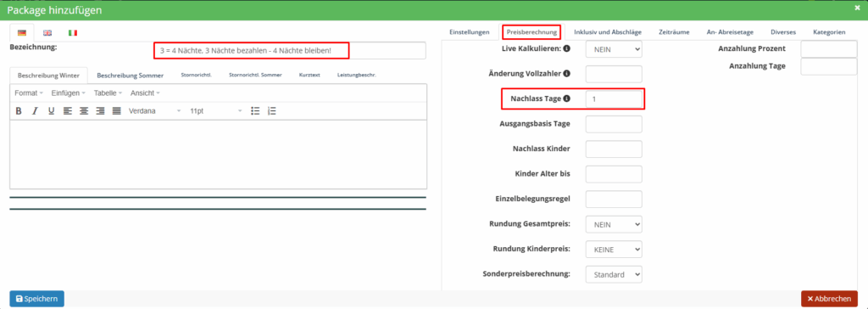Switch to the Einstellungen tab
868x309 pixels.
tap(470, 32)
